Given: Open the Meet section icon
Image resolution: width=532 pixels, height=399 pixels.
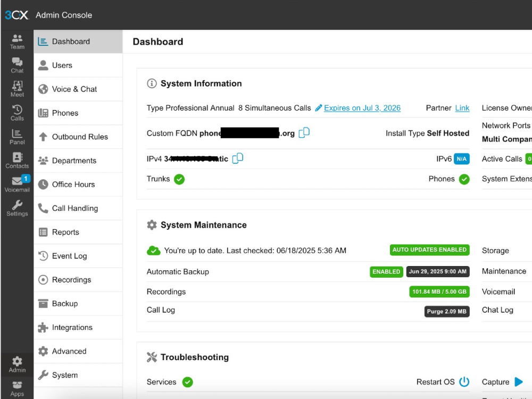Looking at the screenshot, I should [17, 89].
